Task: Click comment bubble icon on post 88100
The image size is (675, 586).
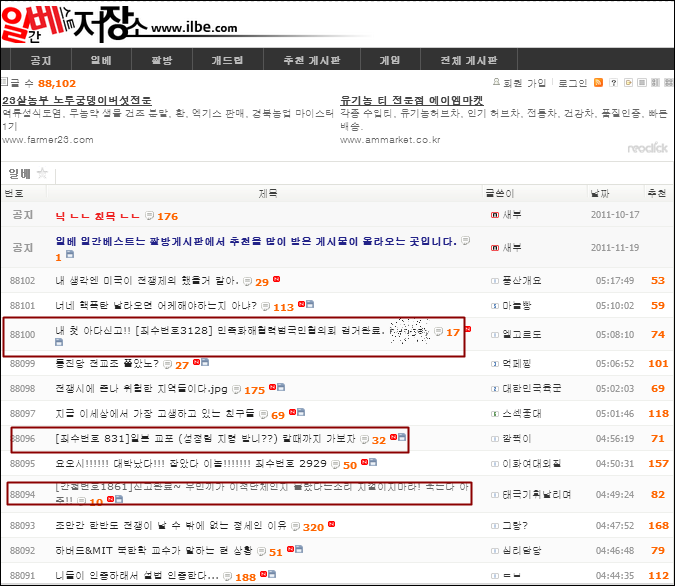Action: pos(438,331)
